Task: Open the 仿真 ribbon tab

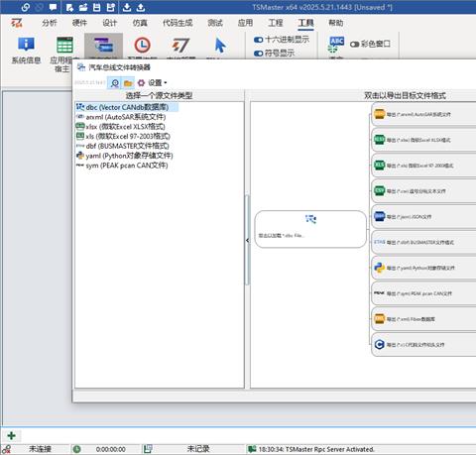Action: click(x=140, y=23)
